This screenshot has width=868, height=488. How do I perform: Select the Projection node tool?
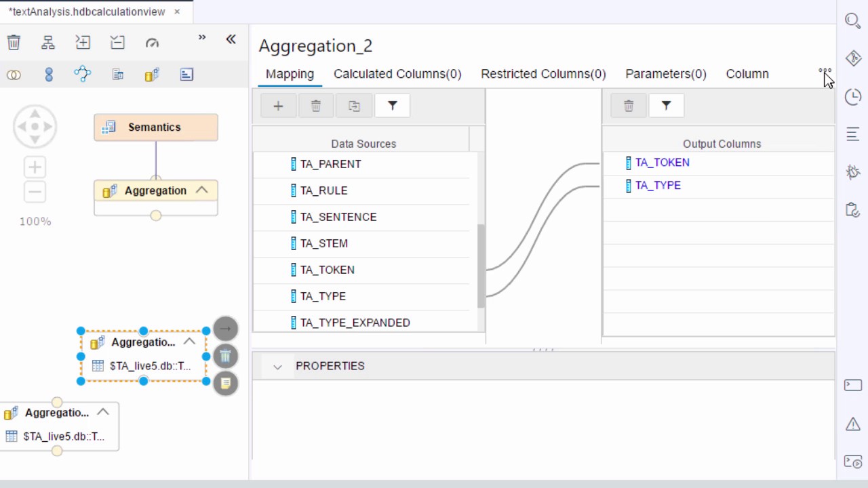pyautogui.click(x=117, y=75)
